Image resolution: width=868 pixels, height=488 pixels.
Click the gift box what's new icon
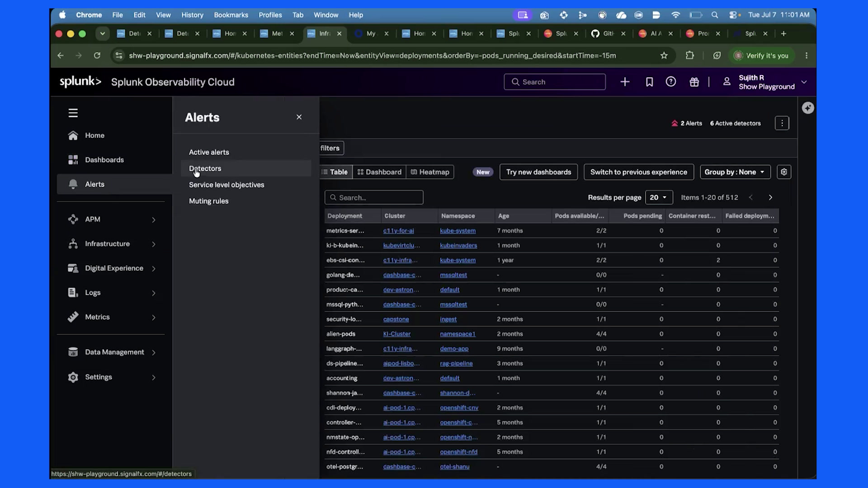coord(694,82)
